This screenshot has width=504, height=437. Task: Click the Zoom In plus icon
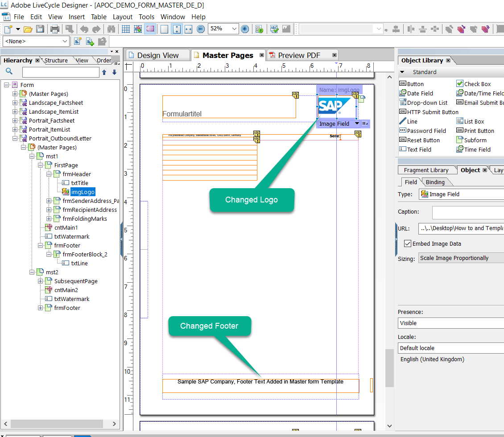point(245,29)
